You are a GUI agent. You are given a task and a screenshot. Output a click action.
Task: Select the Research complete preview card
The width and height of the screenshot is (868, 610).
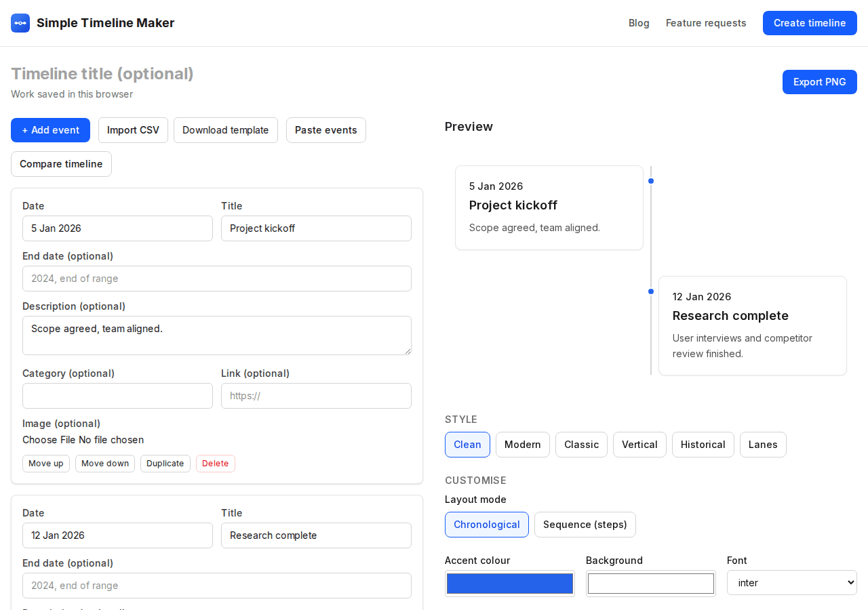[x=753, y=325]
